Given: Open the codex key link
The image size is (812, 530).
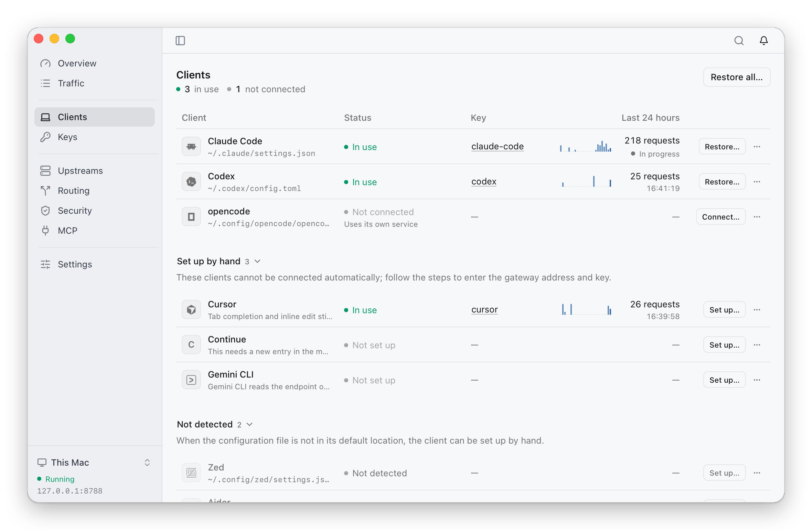Looking at the screenshot, I should tap(484, 182).
